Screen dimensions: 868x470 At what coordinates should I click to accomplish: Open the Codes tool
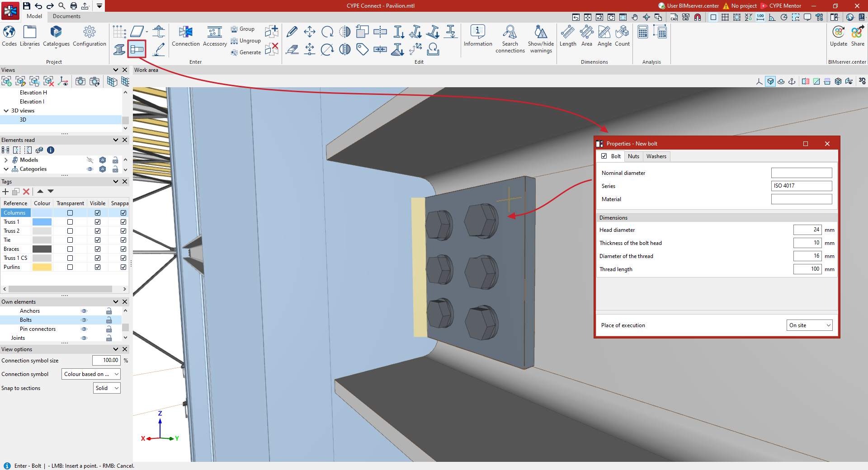9,36
